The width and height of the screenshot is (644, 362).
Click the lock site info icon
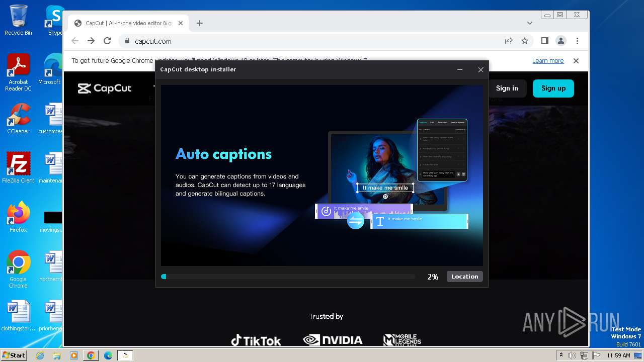tap(127, 41)
